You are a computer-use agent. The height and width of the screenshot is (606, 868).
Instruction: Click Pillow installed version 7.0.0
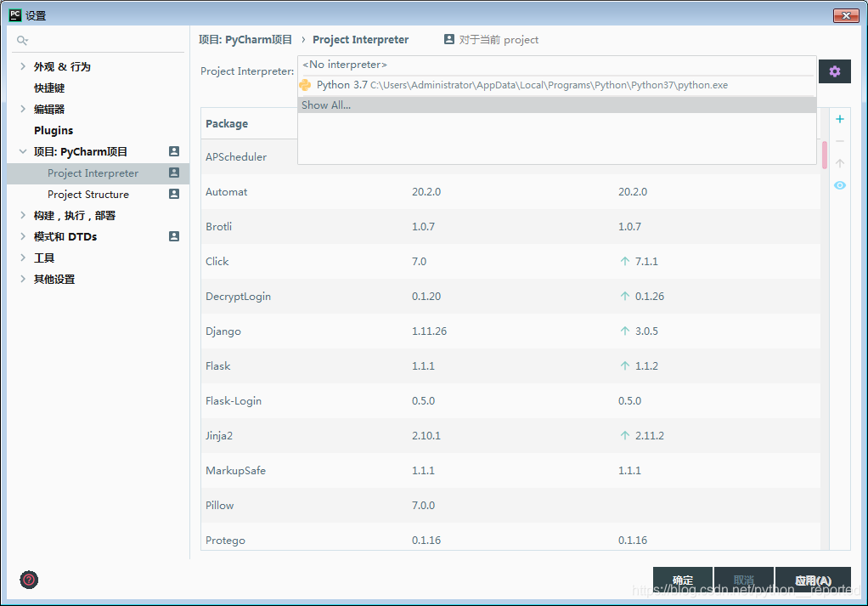pos(424,505)
